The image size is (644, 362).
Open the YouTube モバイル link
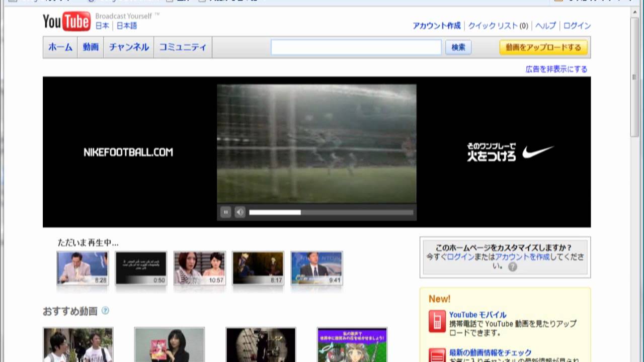pyautogui.click(x=477, y=315)
